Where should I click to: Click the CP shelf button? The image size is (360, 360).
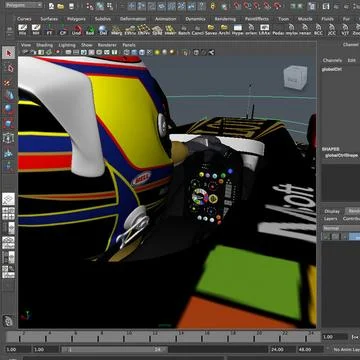click(63, 29)
